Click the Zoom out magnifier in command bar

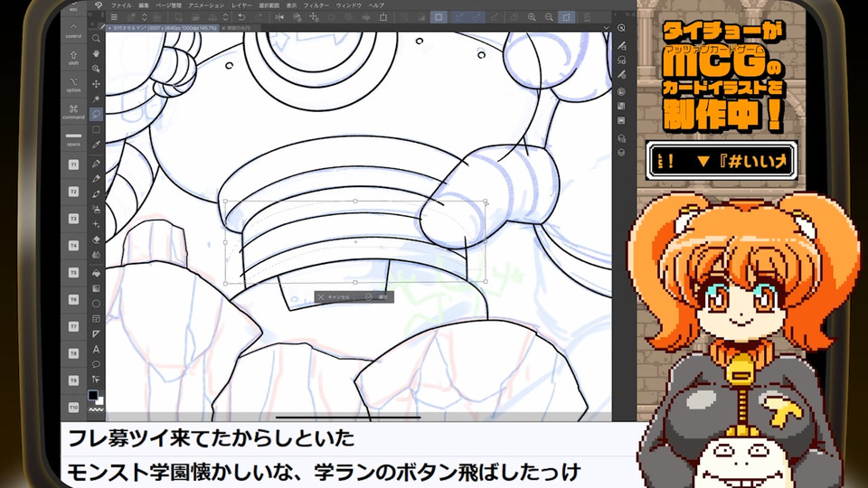tap(549, 17)
